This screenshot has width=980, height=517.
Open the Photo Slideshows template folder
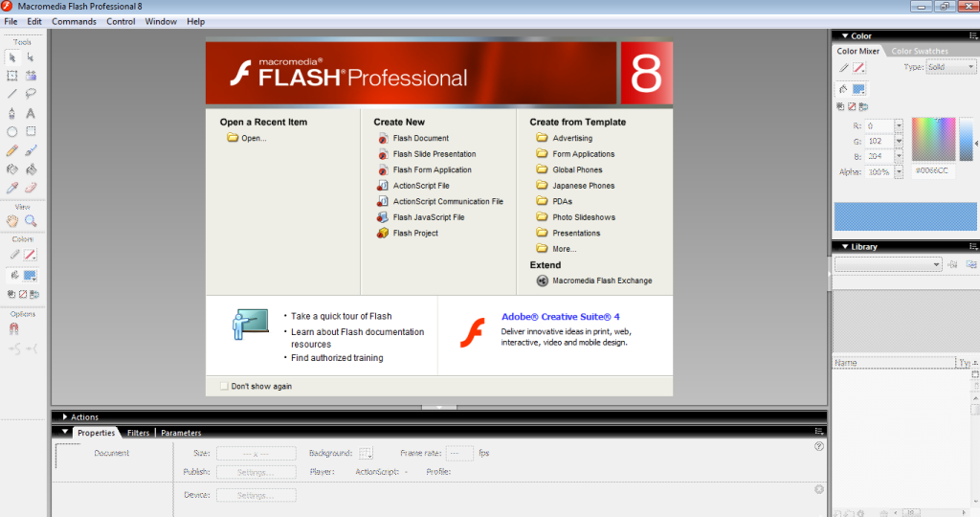[x=575, y=217]
